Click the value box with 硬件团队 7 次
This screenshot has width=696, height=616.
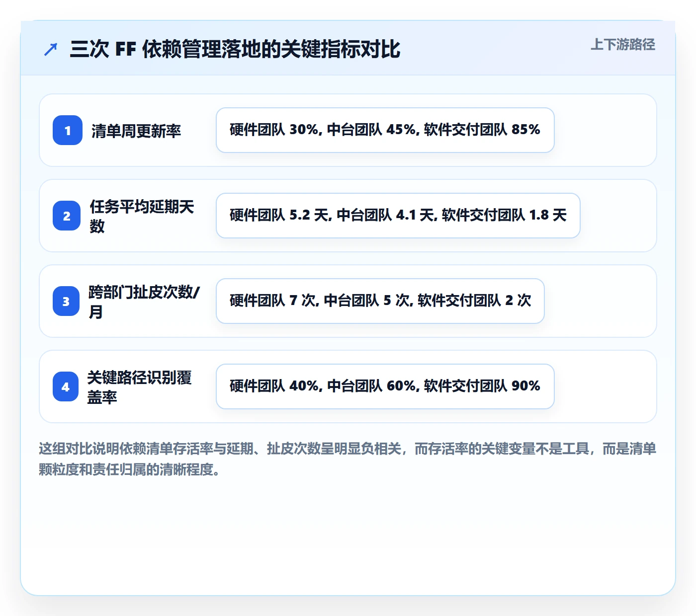(x=380, y=301)
